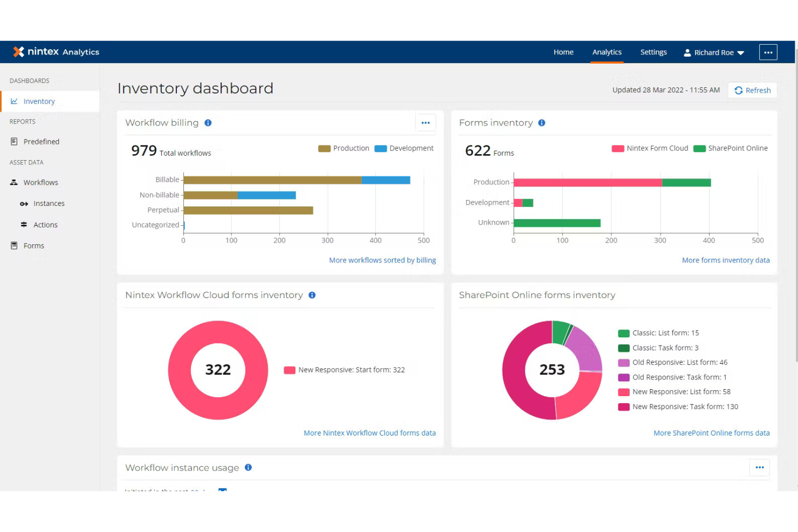Click the Inventory chart icon in sidebar
This screenshot has height=532, width=798.
click(x=14, y=101)
